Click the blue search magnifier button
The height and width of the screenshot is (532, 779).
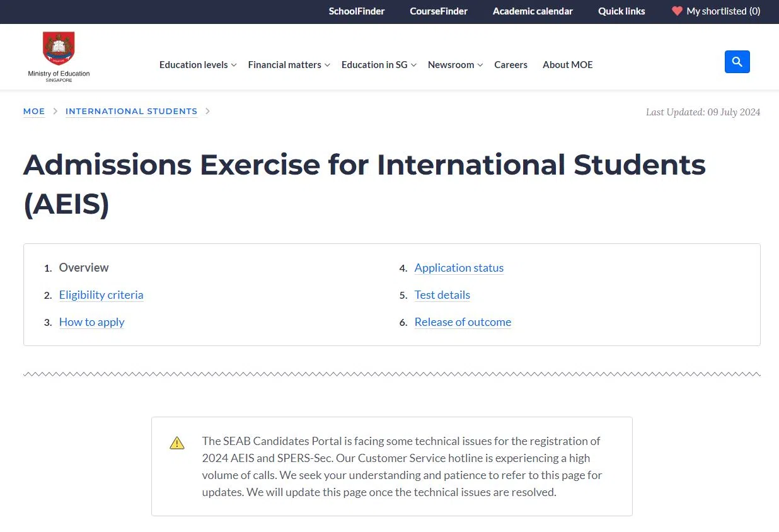click(x=737, y=62)
